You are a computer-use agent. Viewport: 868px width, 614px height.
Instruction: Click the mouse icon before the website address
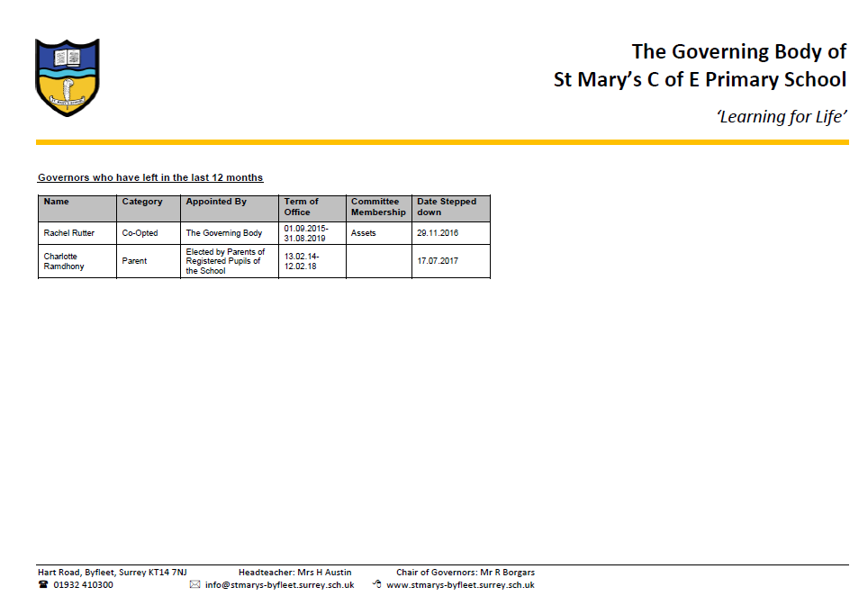tap(377, 584)
